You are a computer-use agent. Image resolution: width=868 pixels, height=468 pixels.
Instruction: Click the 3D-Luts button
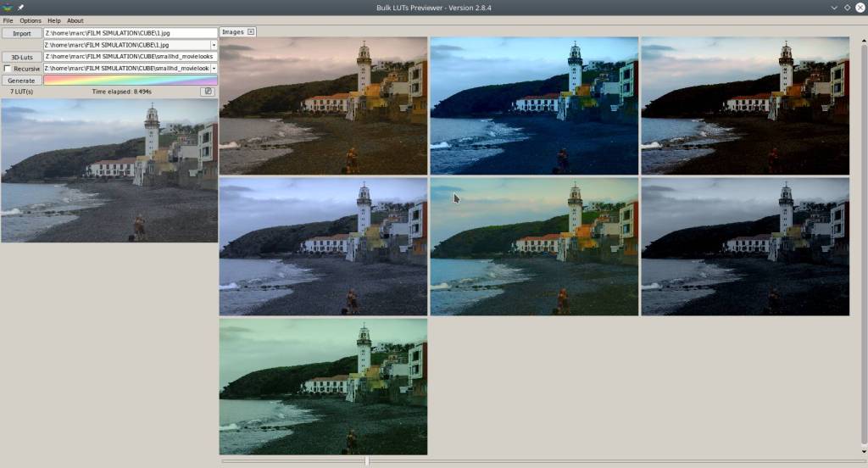click(x=21, y=57)
